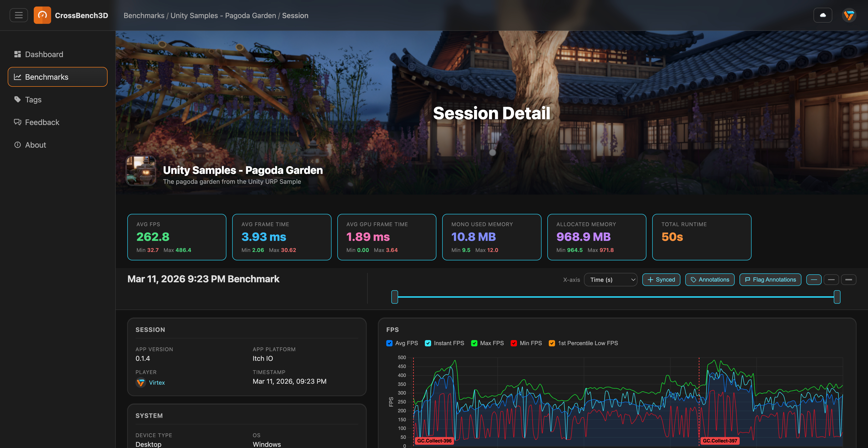This screenshot has height=448, width=868.
Task: Toggle the Instant FPS series checkbox
Action: 428,343
